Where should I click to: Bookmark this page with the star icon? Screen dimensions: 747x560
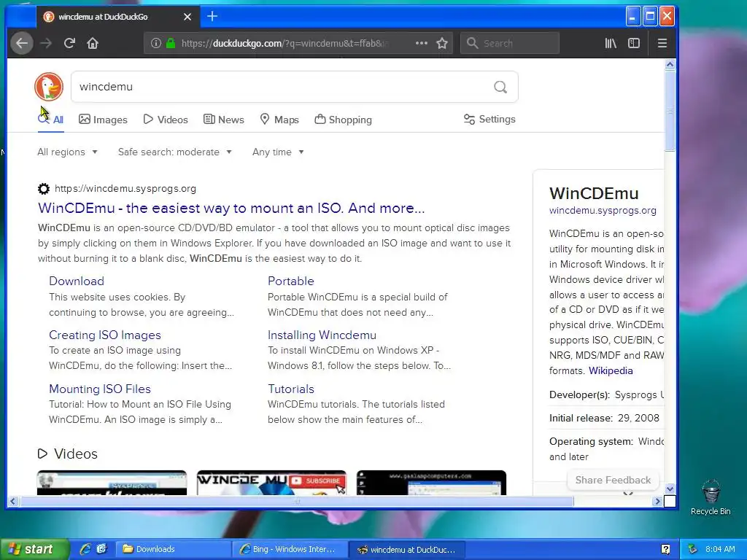442,43
